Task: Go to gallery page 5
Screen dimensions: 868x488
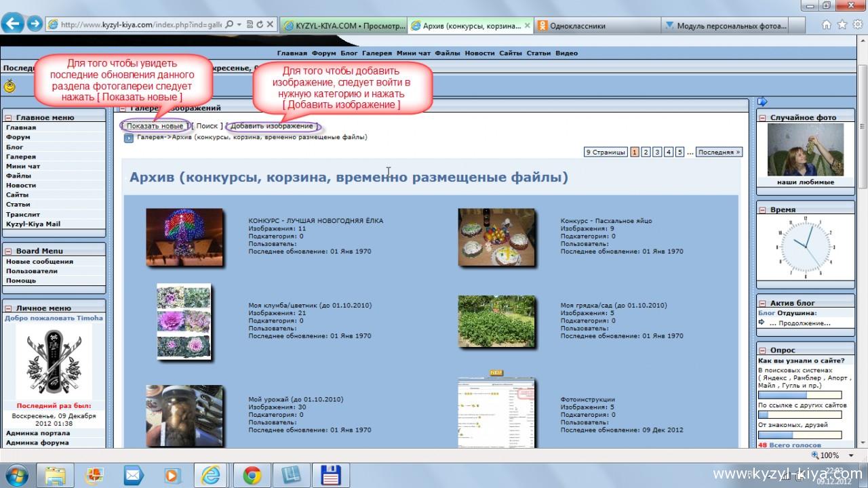Action: pyautogui.click(x=680, y=152)
